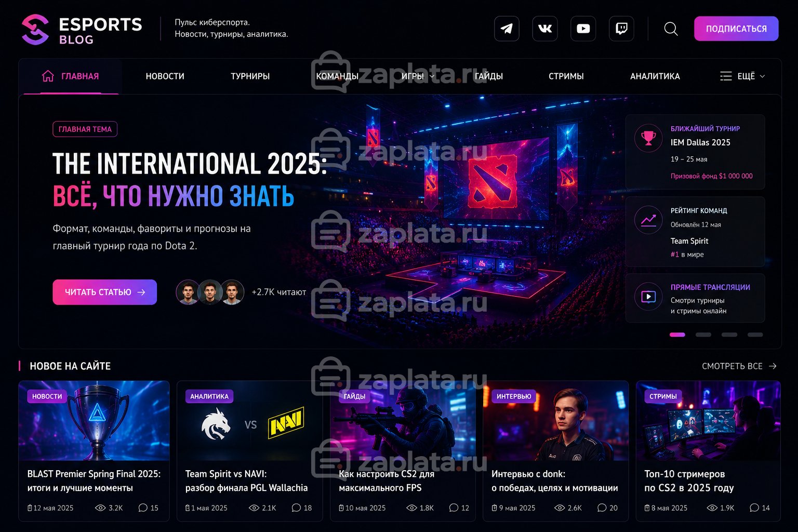Click the live streams play icon
Screen dimensions: 798x532
(x=648, y=297)
